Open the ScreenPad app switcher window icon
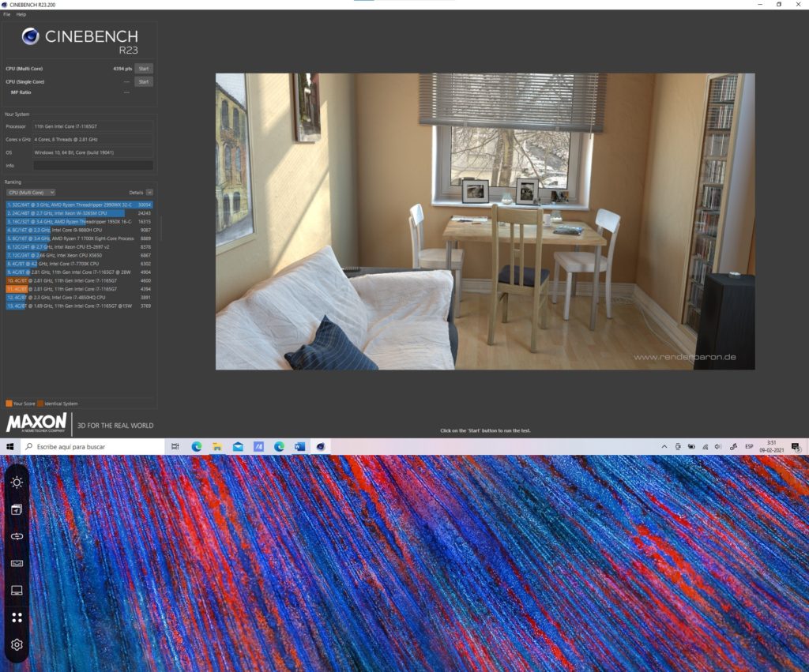The height and width of the screenshot is (672, 809). coord(17,509)
